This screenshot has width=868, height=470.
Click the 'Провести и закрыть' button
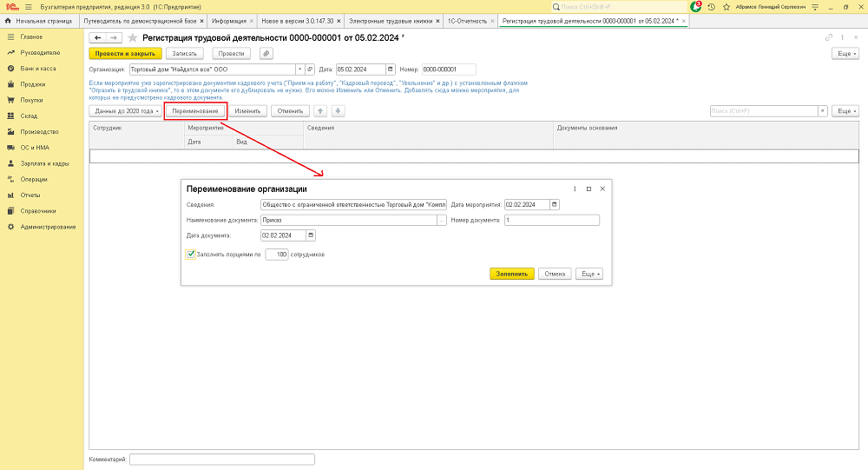point(125,54)
